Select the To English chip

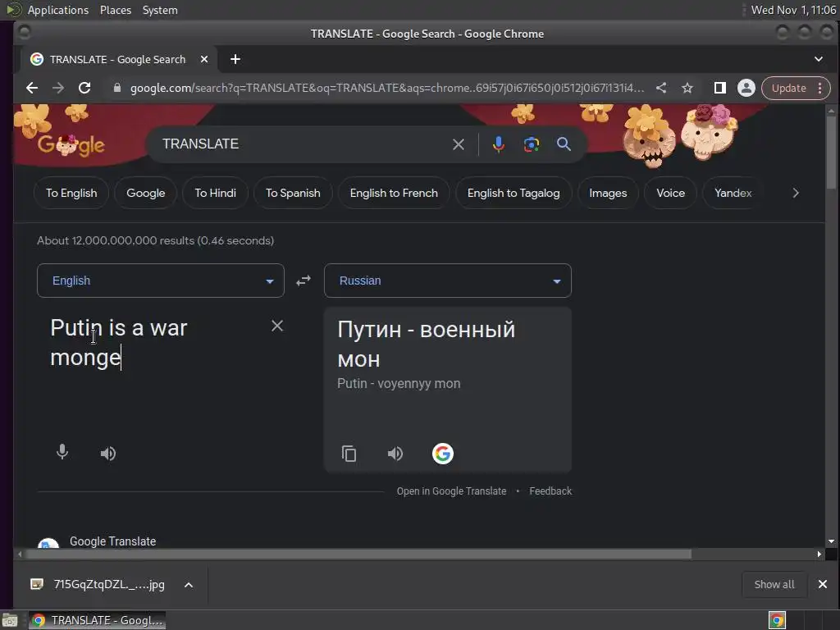tap(71, 193)
